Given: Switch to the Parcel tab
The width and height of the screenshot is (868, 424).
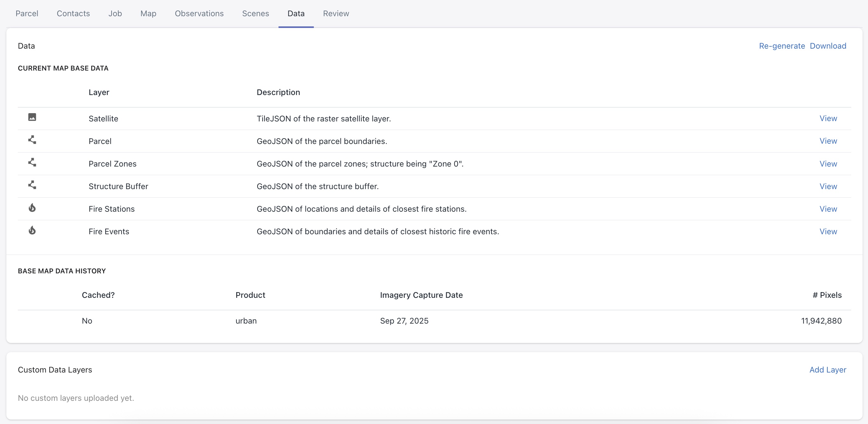Looking at the screenshot, I should click(x=27, y=13).
